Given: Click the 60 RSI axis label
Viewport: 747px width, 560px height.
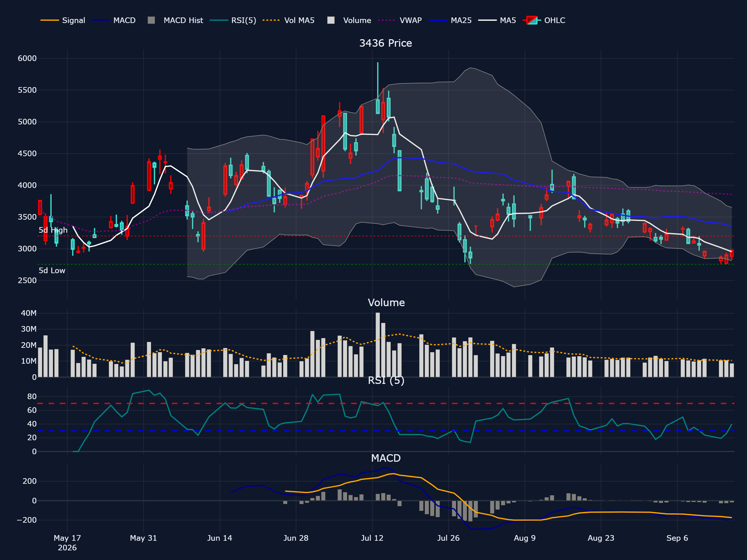Looking at the screenshot, I should pyautogui.click(x=32, y=410).
